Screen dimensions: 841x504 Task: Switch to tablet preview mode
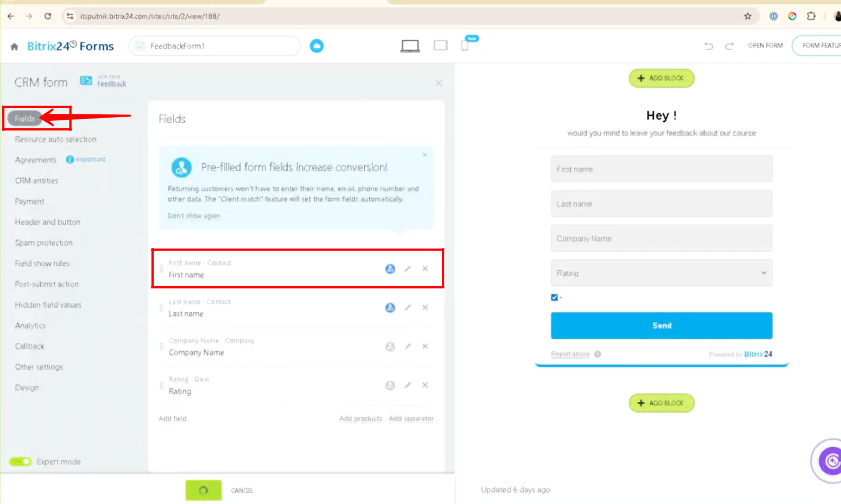(x=440, y=45)
